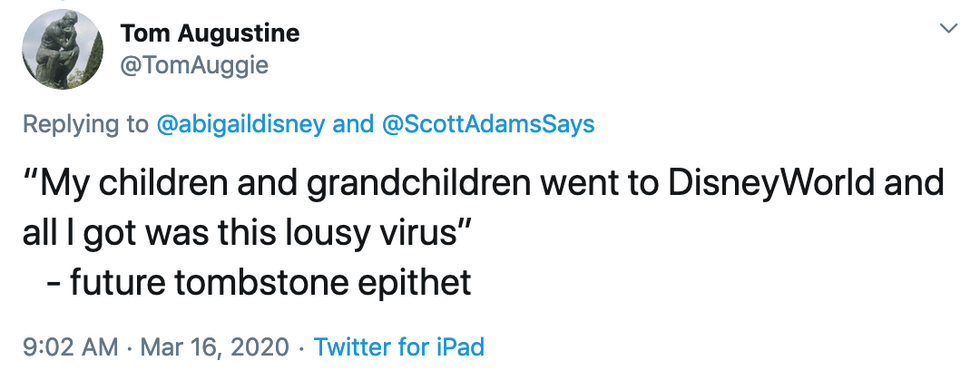Viewport: 980px width, 379px height.
Task: Click the 'future tombstone epithet' line
Action: point(258,283)
